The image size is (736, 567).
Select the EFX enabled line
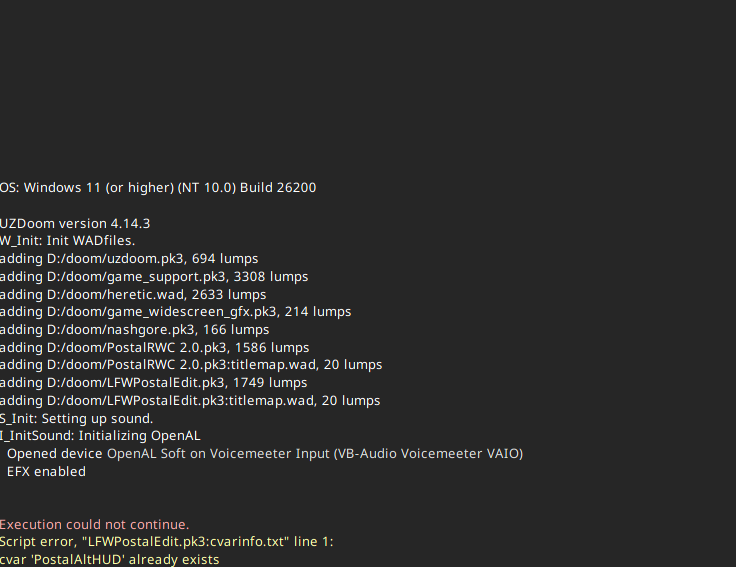click(x=46, y=471)
